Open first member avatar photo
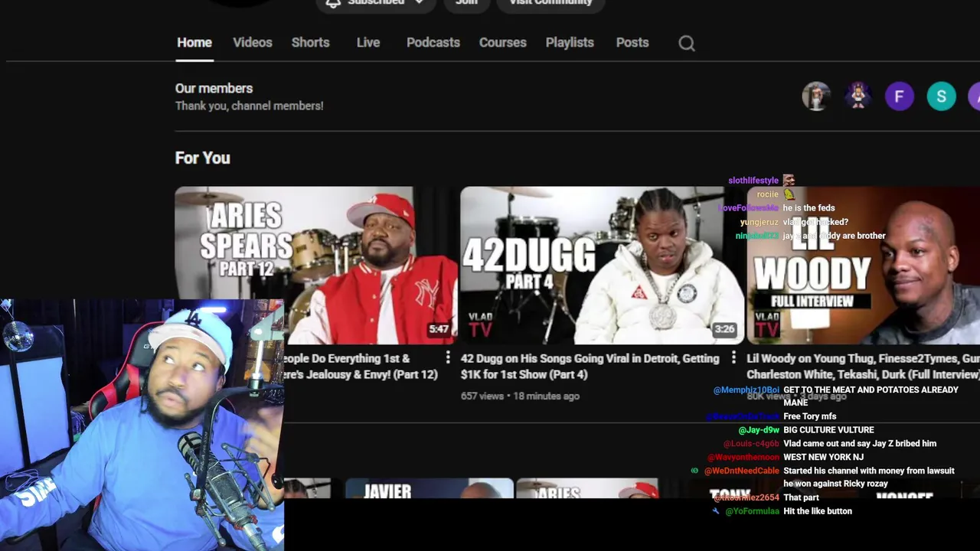 point(816,96)
